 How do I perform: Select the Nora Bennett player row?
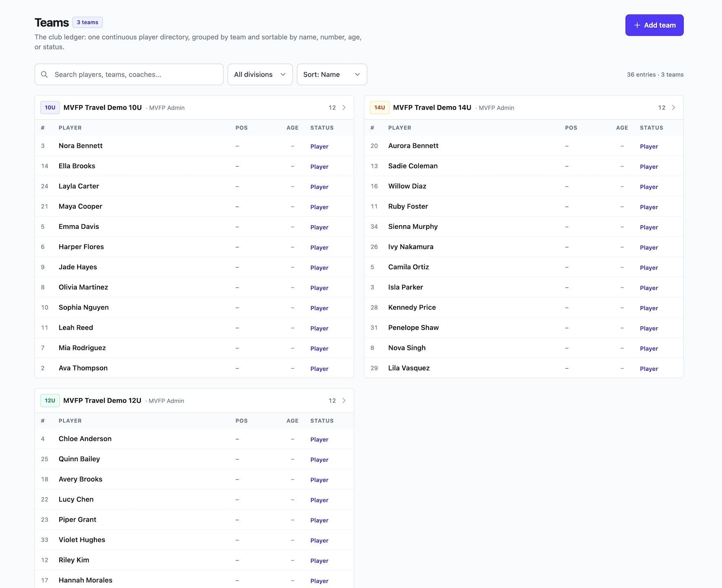[x=194, y=146]
